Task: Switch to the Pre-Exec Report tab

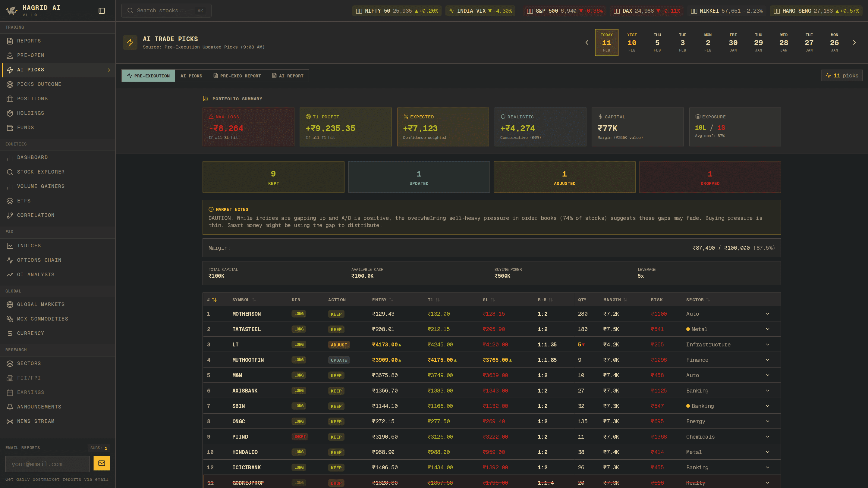Action: pyautogui.click(x=237, y=76)
